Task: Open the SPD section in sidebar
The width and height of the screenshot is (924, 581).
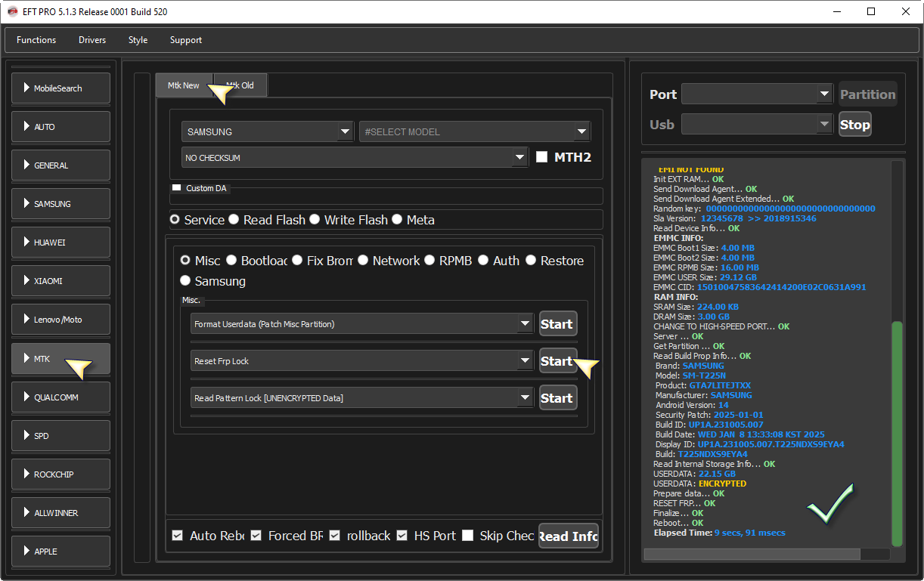Action: pos(61,436)
